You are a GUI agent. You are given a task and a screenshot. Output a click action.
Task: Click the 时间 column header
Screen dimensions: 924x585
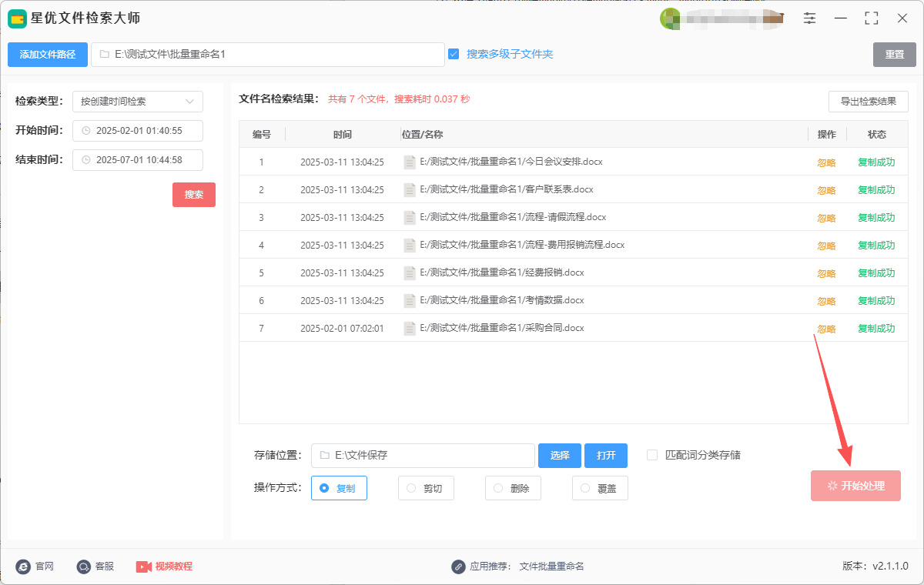pos(343,135)
